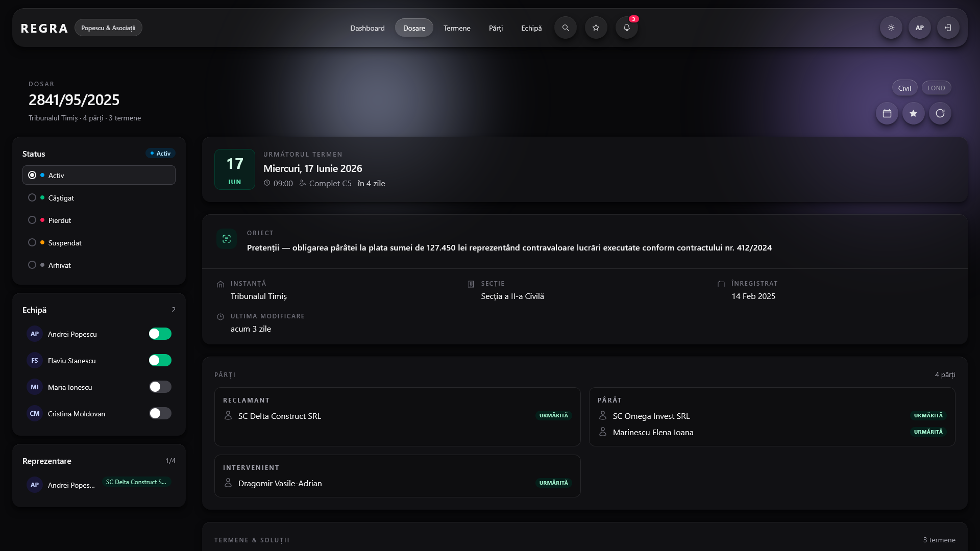
Task: Click the SC Delta Construct S... representation chip
Action: click(136, 482)
